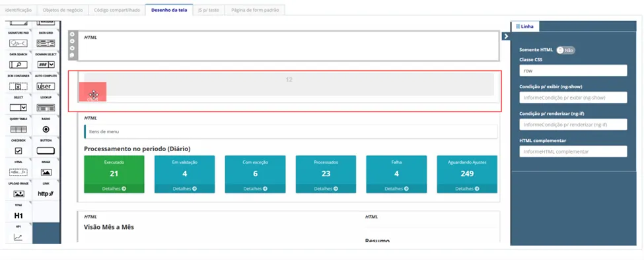Click the Aguardando Ajustes value 249
The image size is (644, 260).
[467, 174]
